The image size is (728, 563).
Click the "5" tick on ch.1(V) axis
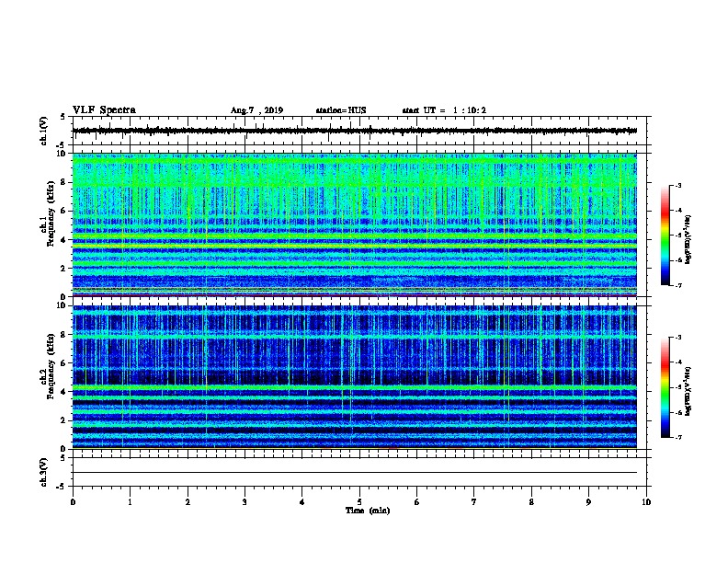(x=63, y=117)
